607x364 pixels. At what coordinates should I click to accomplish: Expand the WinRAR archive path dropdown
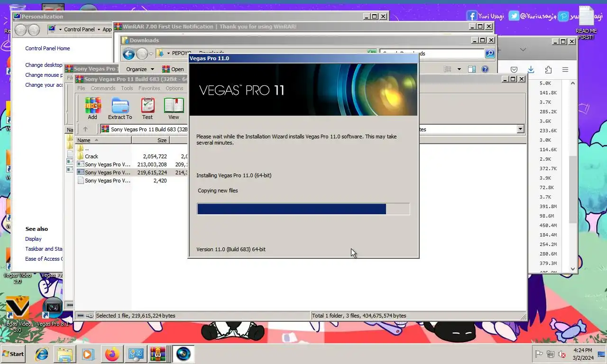point(520,129)
